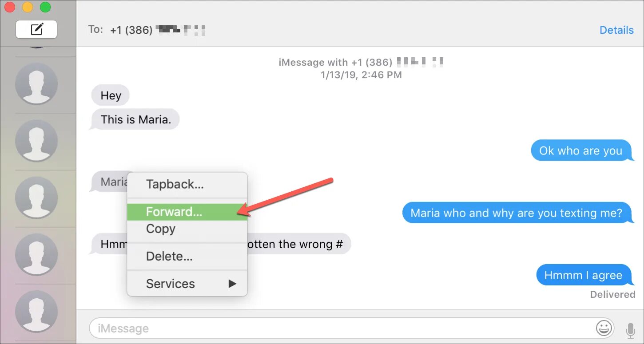The width and height of the screenshot is (644, 344).
Task: Click the green fullscreen window button
Action: [x=45, y=7]
